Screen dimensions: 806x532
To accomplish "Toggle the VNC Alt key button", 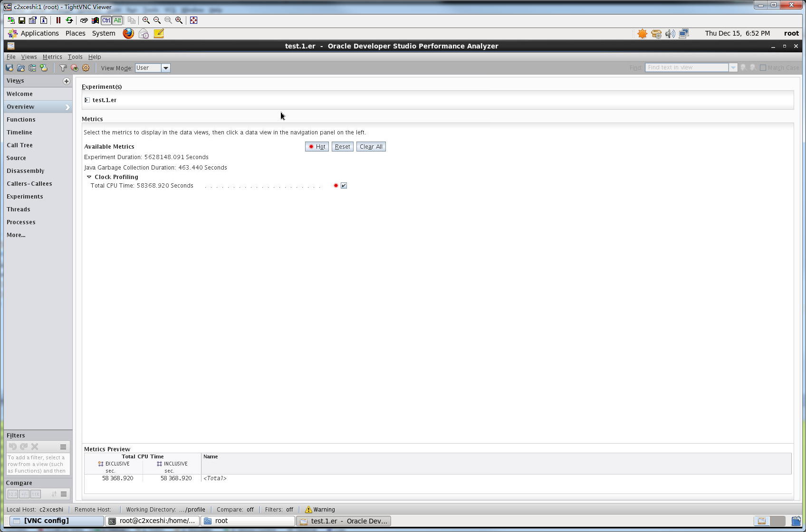I will pyautogui.click(x=117, y=20).
